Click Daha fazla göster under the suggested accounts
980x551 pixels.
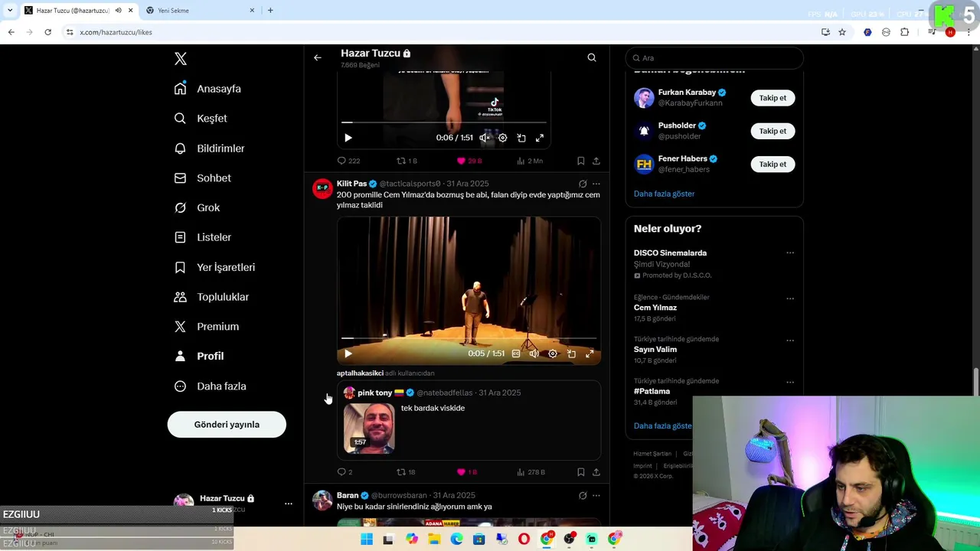click(664, 194)
